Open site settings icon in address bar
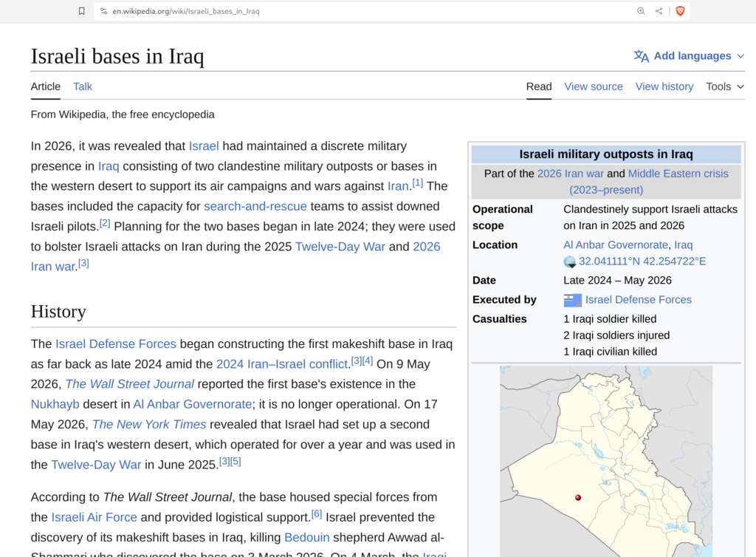The height and width of the screenshot is (557, 756). (x=103, y=11)
